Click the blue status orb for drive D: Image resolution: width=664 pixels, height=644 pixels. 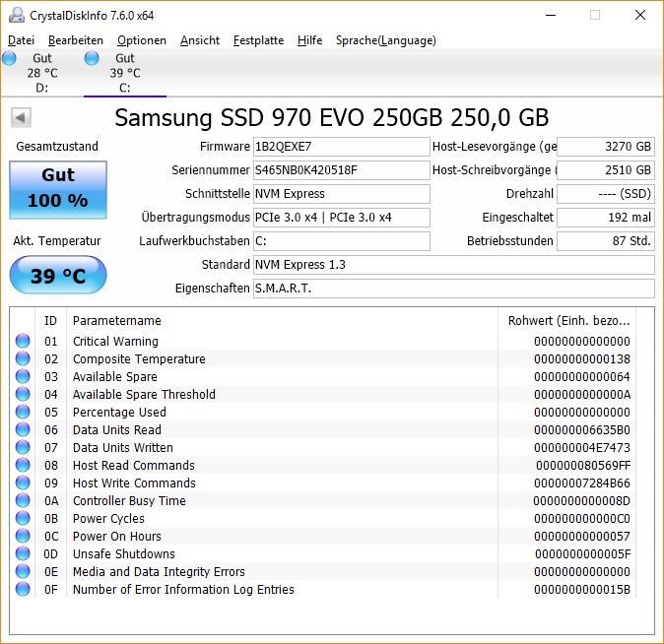coord(9,58)
